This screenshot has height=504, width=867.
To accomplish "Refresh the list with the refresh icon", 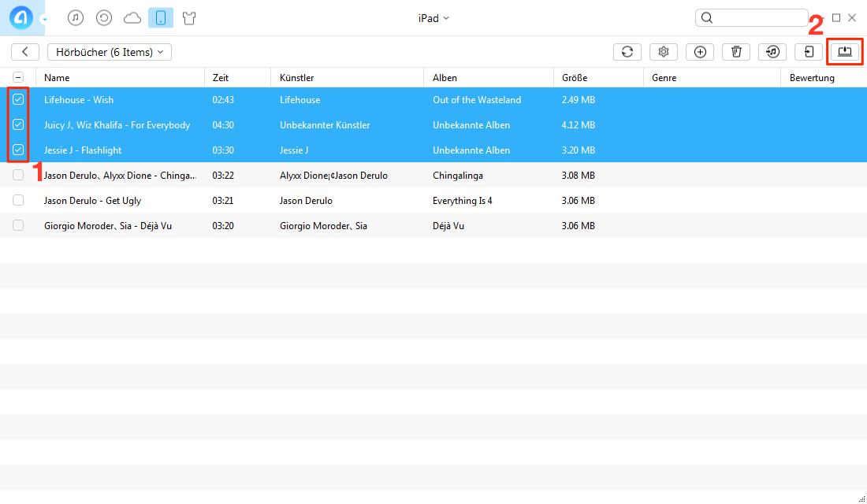I will point(627,52).
